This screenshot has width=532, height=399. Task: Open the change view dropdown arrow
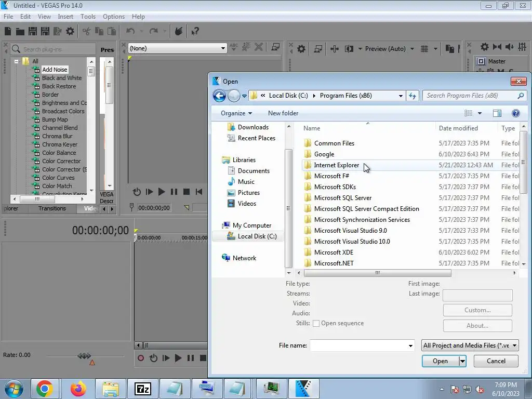click(x=480, y=113)
